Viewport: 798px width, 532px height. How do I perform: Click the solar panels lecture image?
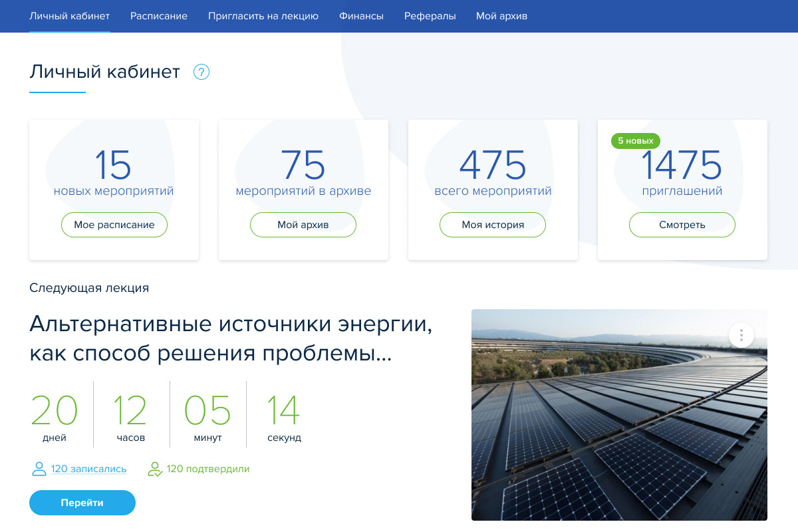point(619,426)
